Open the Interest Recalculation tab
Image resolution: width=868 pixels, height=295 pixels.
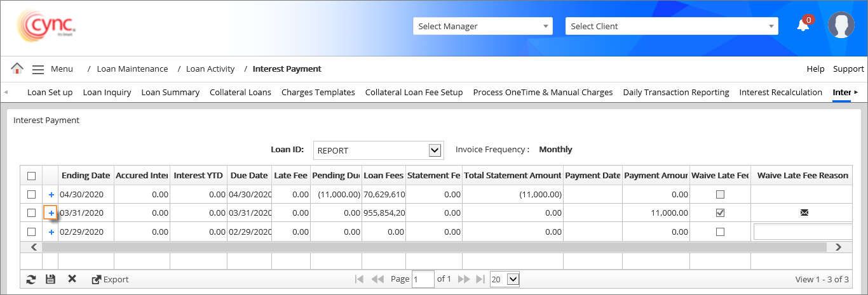tap(780, 93)
